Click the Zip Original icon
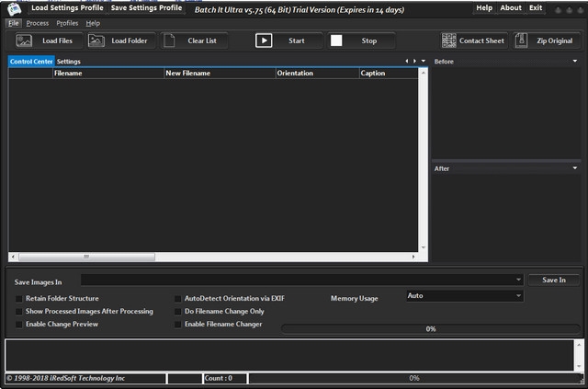Viewport: 588px width, 389px height. [x=522, y=40]
